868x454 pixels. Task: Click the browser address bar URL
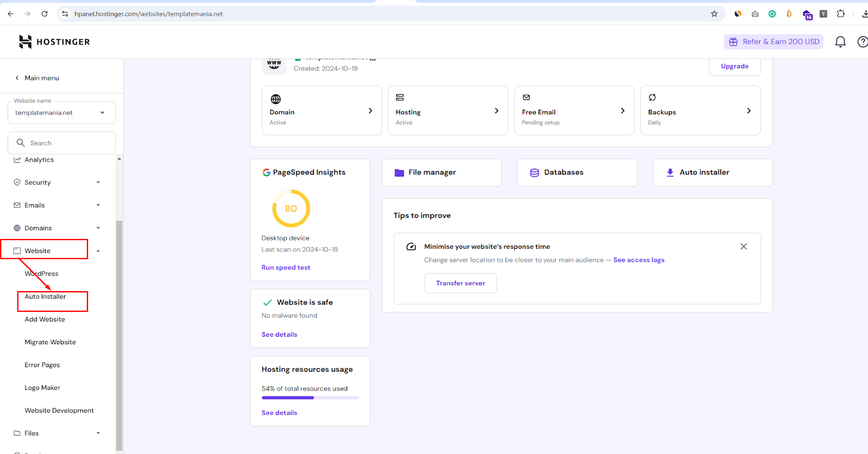click(x=149, y=14)
